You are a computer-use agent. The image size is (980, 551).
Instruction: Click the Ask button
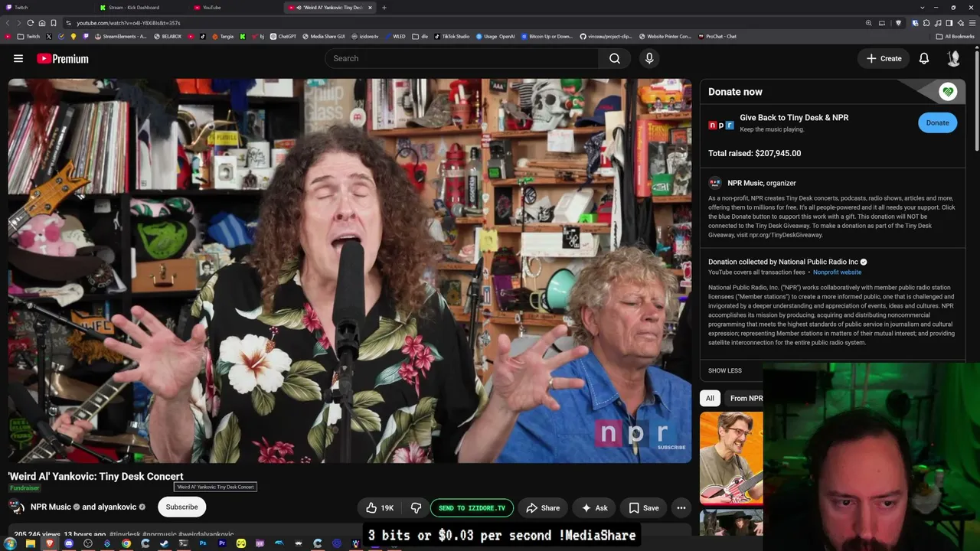point(594,507)
